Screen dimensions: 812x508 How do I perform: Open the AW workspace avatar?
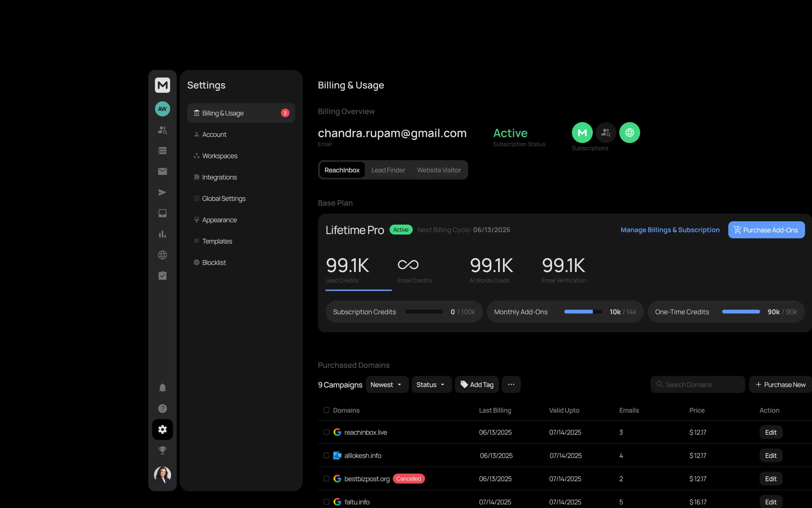click(x=162, y=109)
